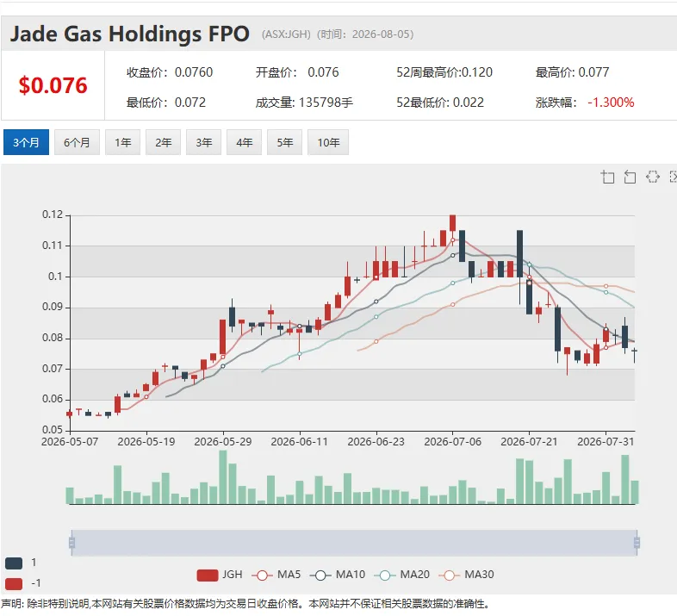Click the 0.05 y-axis label

(x=53, y=430)
